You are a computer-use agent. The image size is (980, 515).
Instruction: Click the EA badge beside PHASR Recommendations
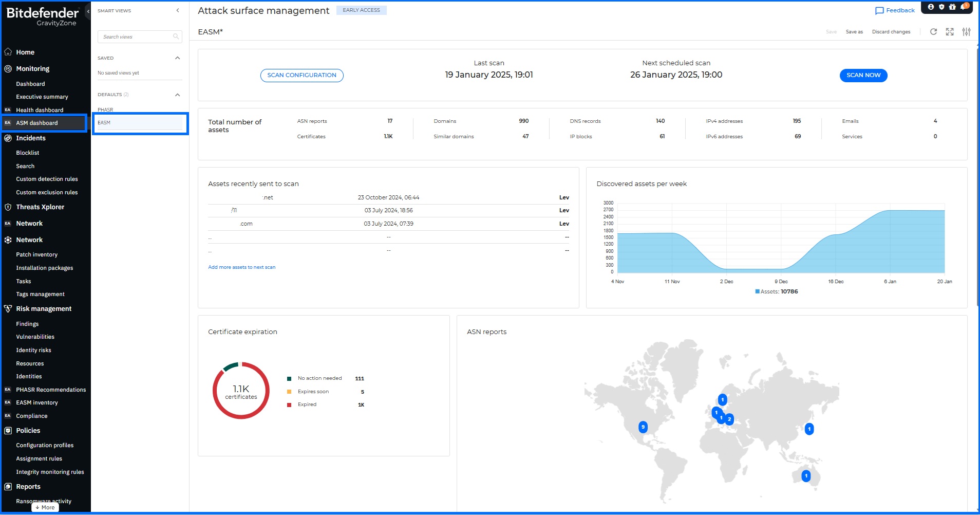[x=8, y=390]
